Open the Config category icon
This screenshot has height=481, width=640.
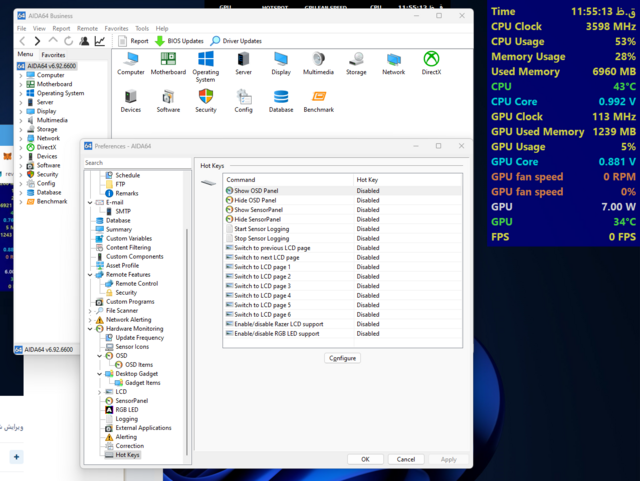(243, 101)
